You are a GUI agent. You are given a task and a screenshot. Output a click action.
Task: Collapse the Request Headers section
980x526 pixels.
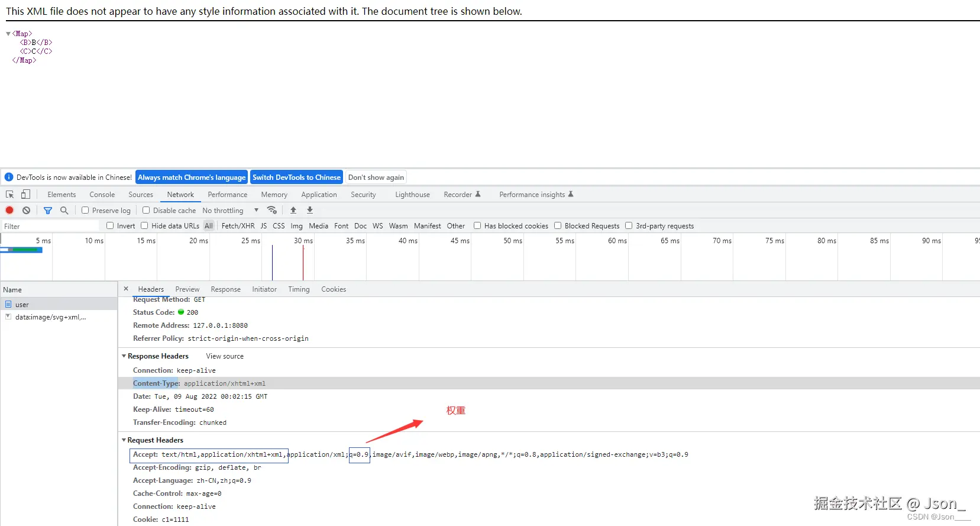[x=124, y=440]
